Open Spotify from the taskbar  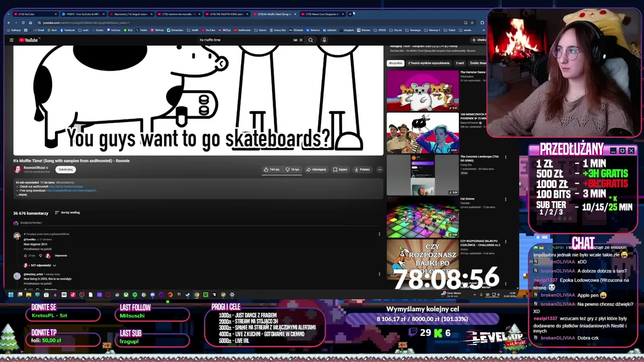coord(135,295)
